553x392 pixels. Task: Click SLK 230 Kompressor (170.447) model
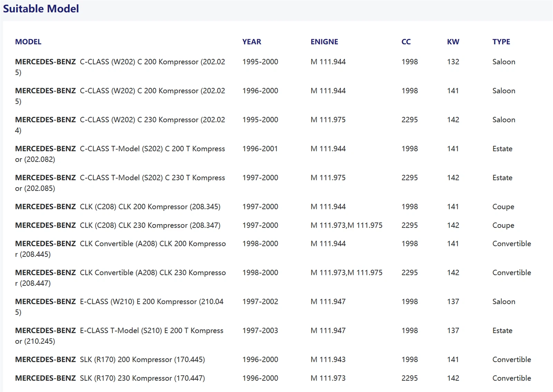click(110, 379)
